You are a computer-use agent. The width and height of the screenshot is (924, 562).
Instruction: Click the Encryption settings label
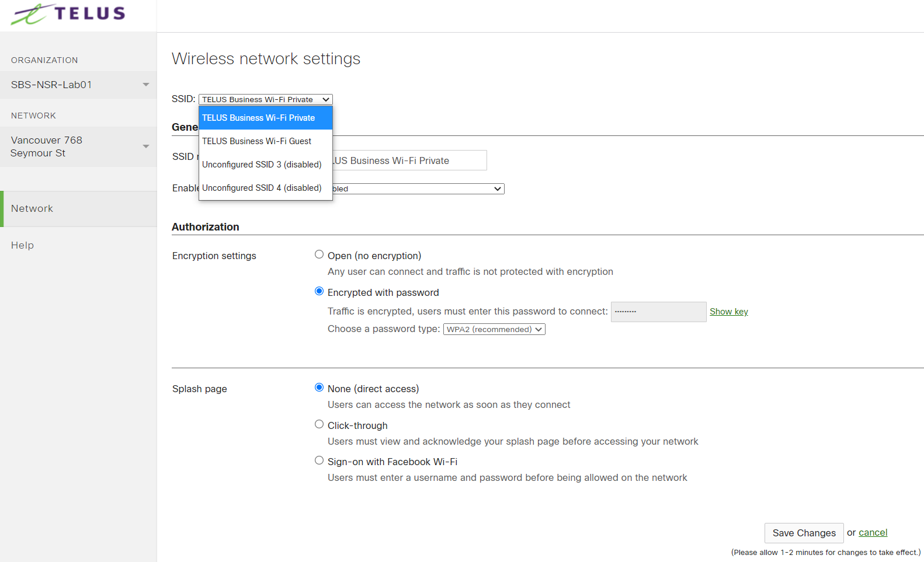pyautogui.click(x=214, y=256)
